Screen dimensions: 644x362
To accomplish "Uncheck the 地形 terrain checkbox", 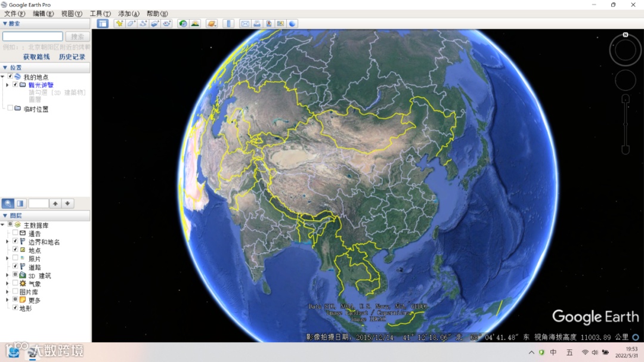I will 15,308.
